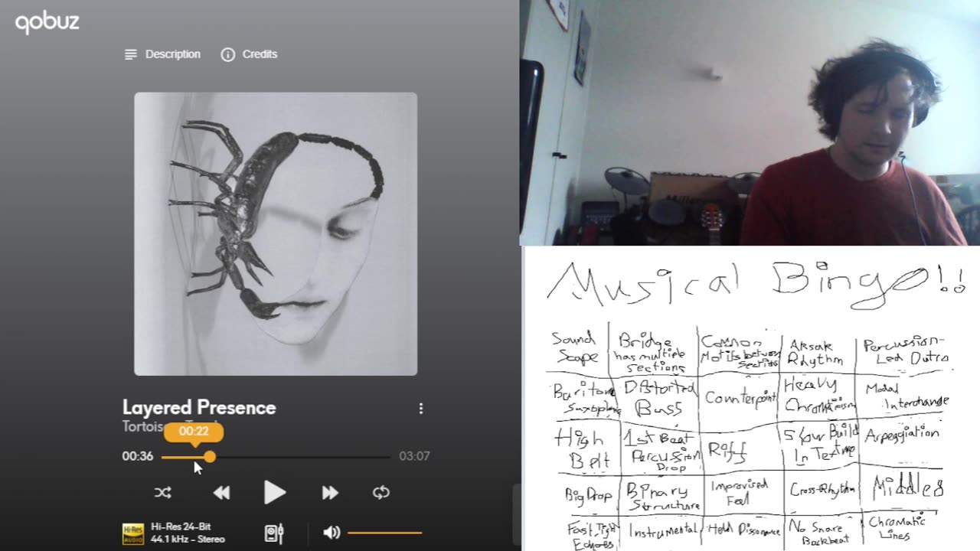Click the Cross-Rhythm bingo cell
This screenshot has width=980, height=551.
822,490
